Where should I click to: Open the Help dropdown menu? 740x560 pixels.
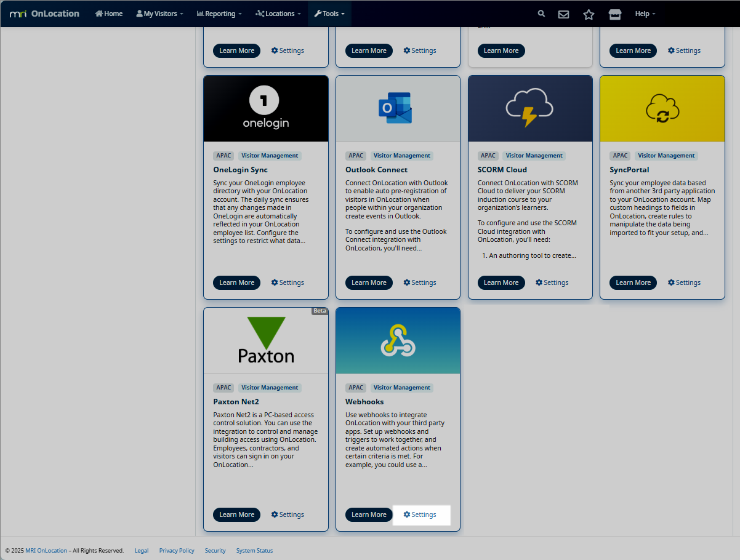click(x=645, y=14)
